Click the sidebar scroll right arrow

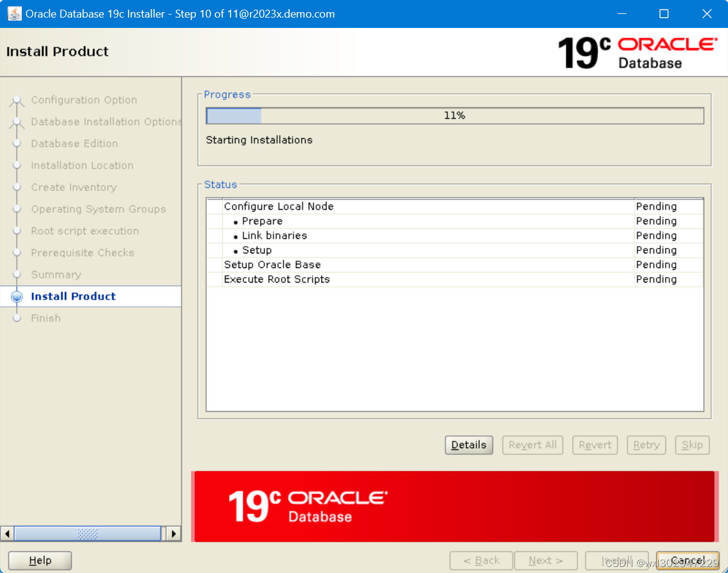click(174, 534)
